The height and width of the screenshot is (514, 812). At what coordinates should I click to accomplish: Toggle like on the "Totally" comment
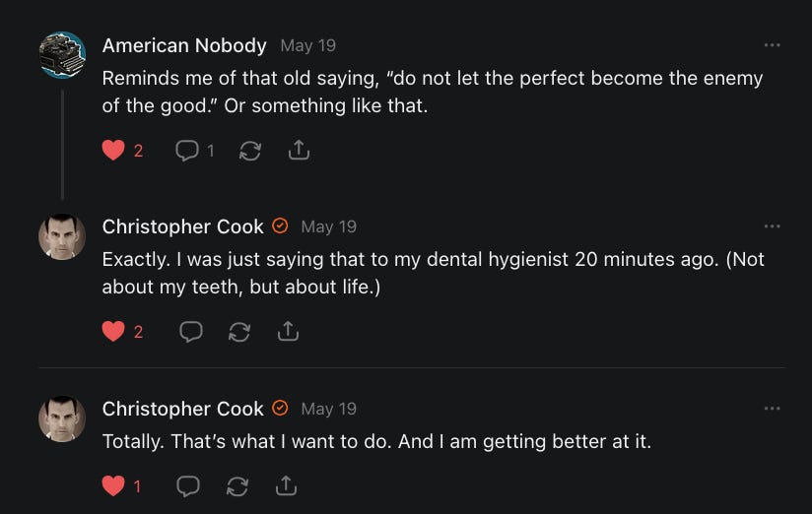(113, 485)
